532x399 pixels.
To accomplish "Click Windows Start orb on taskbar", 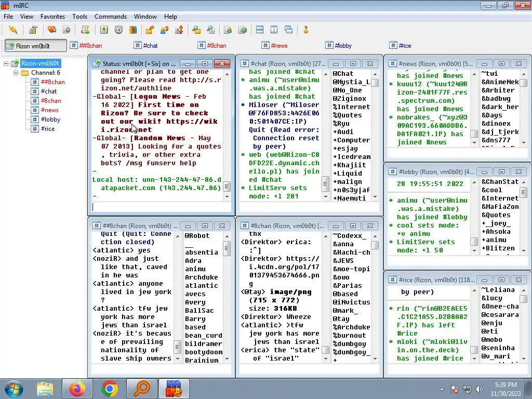I will [14, 389].
